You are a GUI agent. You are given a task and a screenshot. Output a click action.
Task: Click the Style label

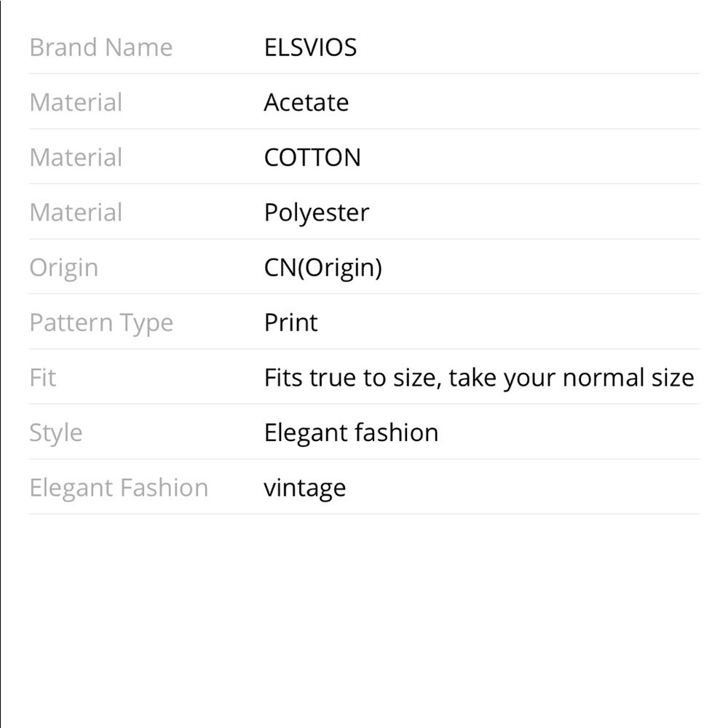pyautogui.click(x=56, y=433)
